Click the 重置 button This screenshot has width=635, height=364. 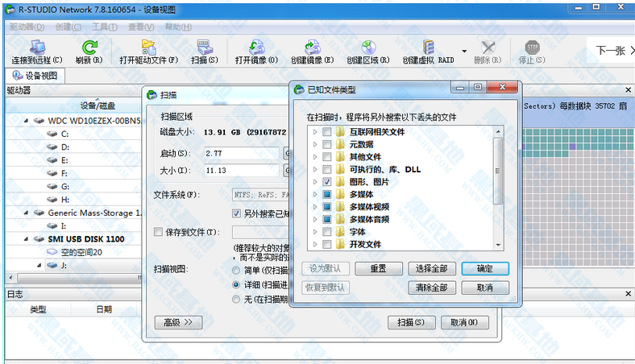click(x=379, y=268)
